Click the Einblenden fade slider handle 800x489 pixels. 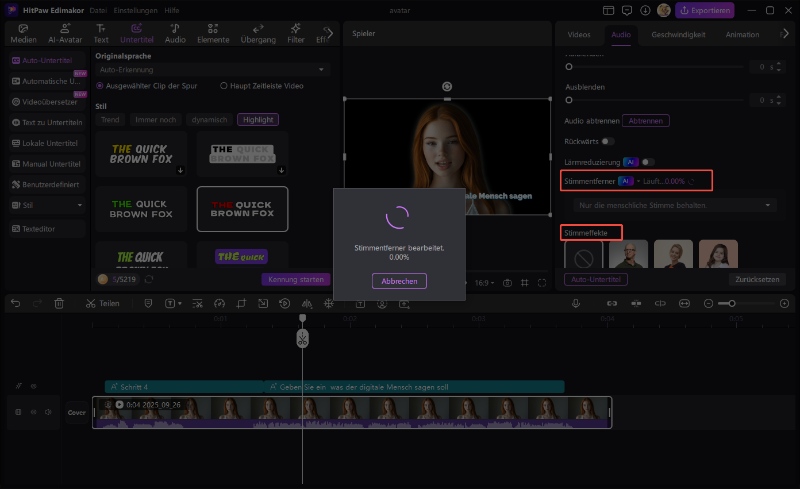pyautogui.click(x=569, y=67)
